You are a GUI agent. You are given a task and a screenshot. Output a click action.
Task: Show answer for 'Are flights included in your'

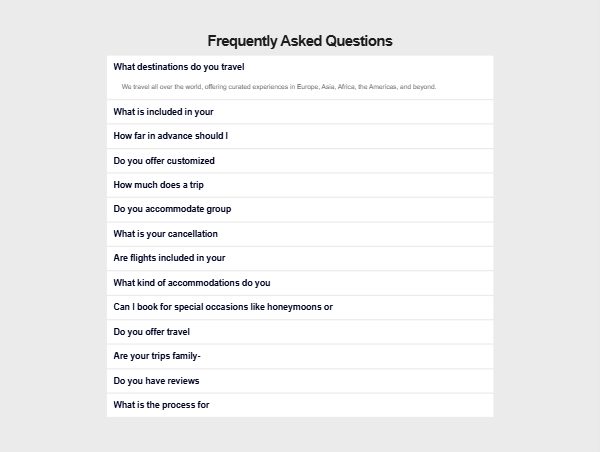[x=300, y=258]
